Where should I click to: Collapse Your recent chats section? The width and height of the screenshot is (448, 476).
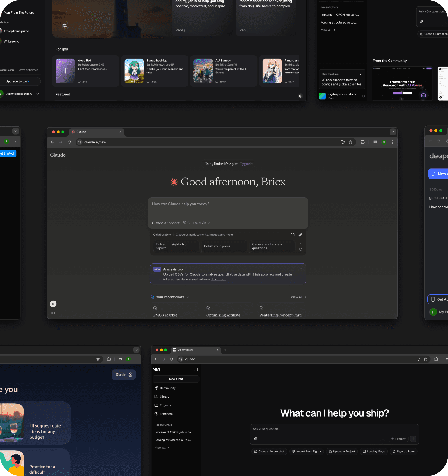tap(188, 297)
